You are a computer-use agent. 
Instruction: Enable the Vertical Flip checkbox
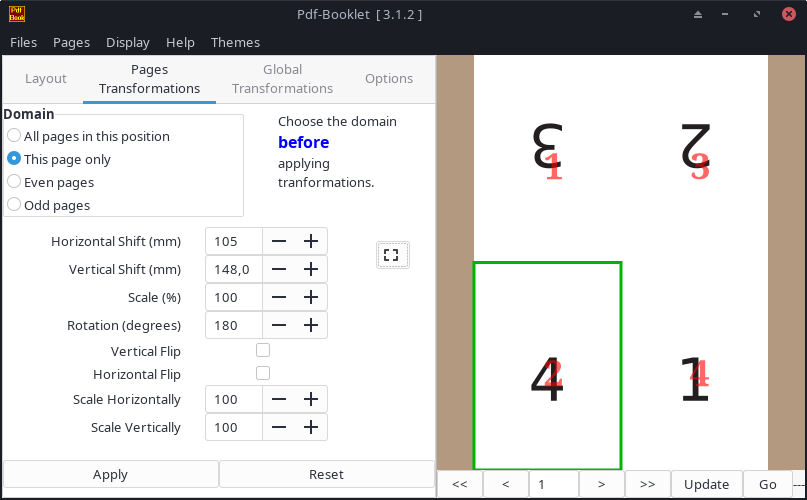pos(263,350)
